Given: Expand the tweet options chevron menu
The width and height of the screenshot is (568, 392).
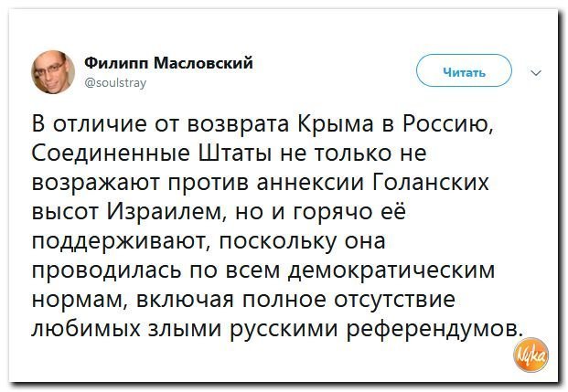Looking at the screenshot, I should coord(536,73).
